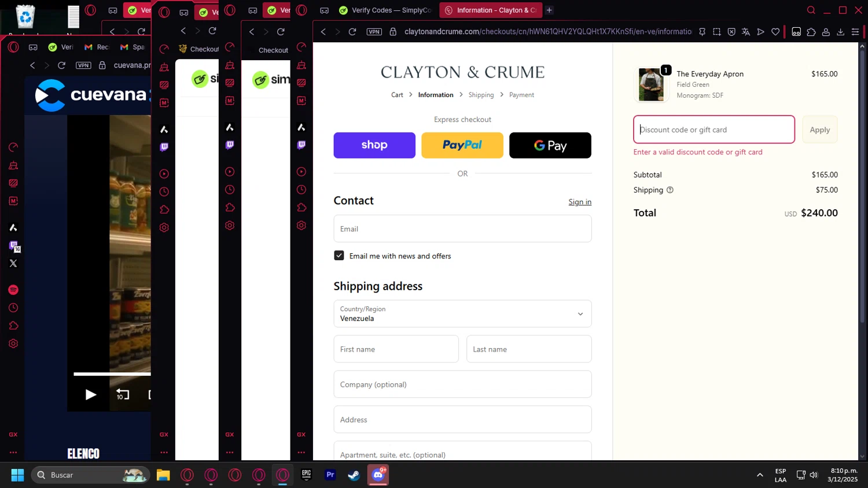Open Extensions cube icon in Clayton & Crume window sidebar

(301, 208)
